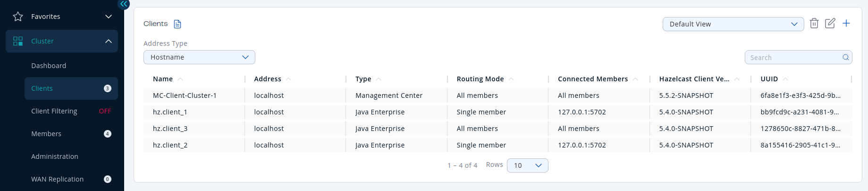The image size is (868, 191).
Task: Click the Favorites star icon
Action: tap(18, 17)
